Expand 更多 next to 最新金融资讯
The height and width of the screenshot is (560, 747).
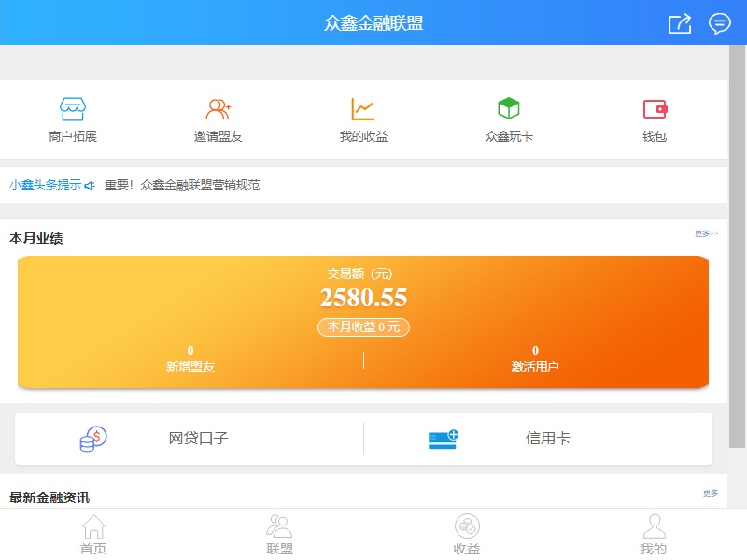click(711, 494)
